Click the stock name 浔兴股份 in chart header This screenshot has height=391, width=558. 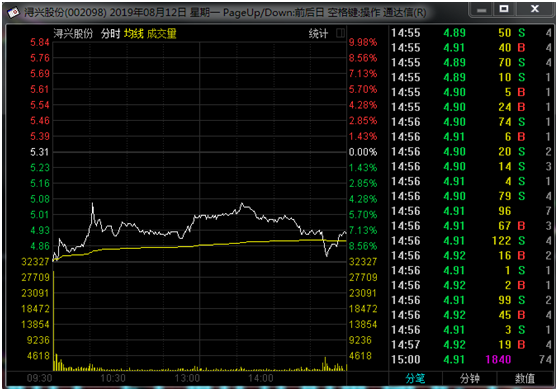pyautogui.click(x=73, y=34)
